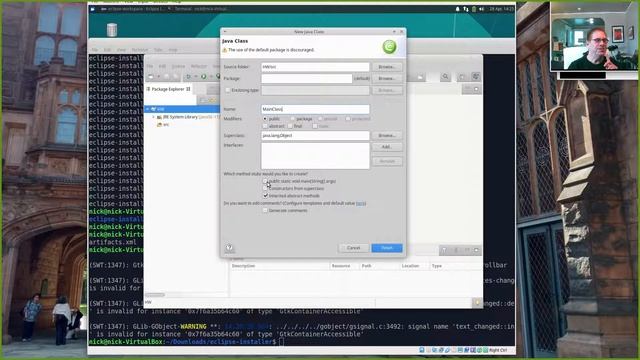The image size is (640, 360).
Task: Click Add button for Interfaces
Action: pos(387,147)
